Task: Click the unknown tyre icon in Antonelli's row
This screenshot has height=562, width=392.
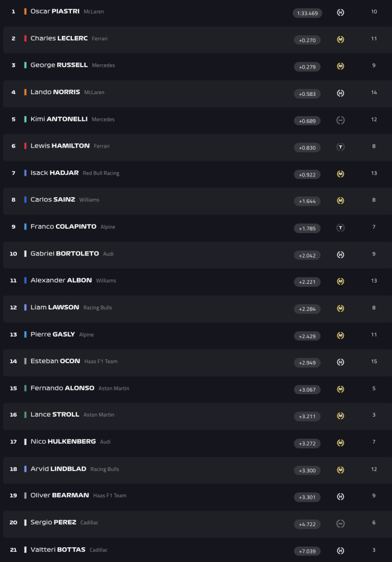Action: (340, 120)
